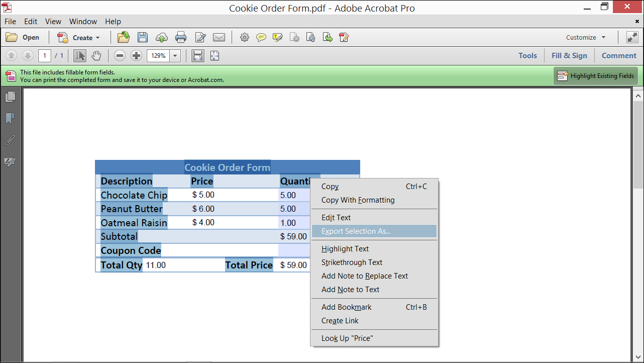Activate the Select tool
This screenshot has height=363, width=644.
coord(79,55)
